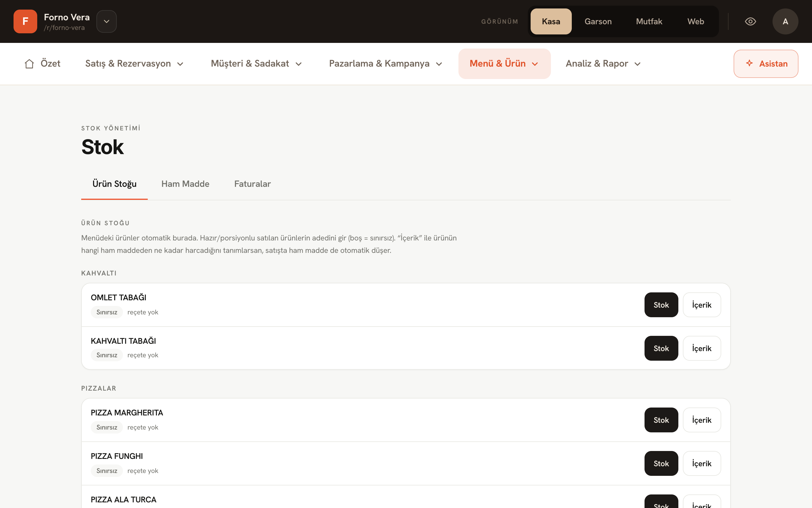
Task: Switch view to Kasa
Action: pyautogui.click(x=551, y=21)
